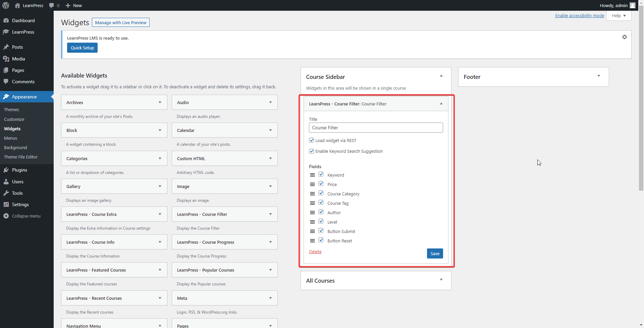Click the Comments icon in sidebar
This screenshot has width=644, height=328.
point(6,82)
